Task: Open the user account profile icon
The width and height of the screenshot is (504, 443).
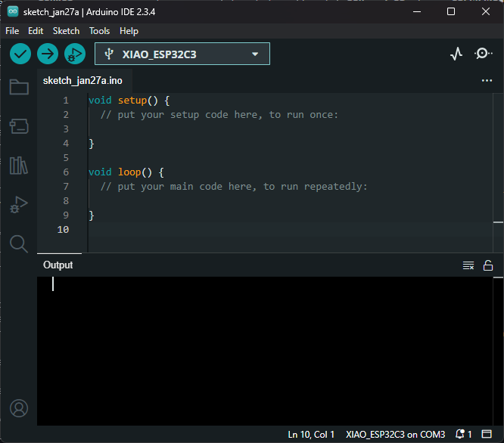Action: 19,408
